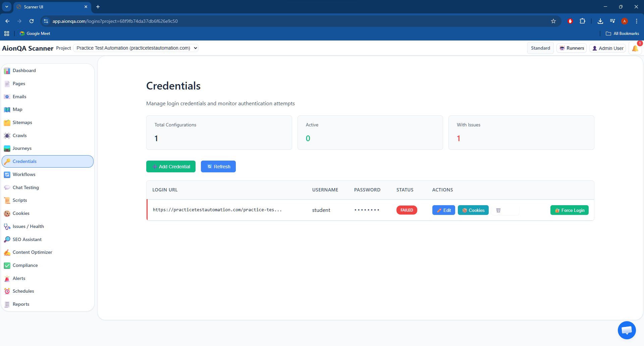This screenshot has width=644, height=346.
Task: Bookmark this page with star icon
Action: (x=553, y=21)
